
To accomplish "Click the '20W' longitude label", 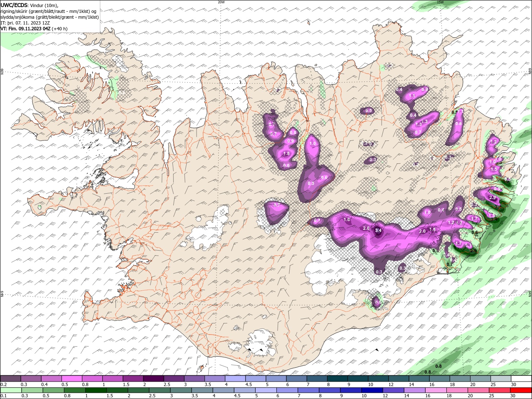I will (221, 2).
